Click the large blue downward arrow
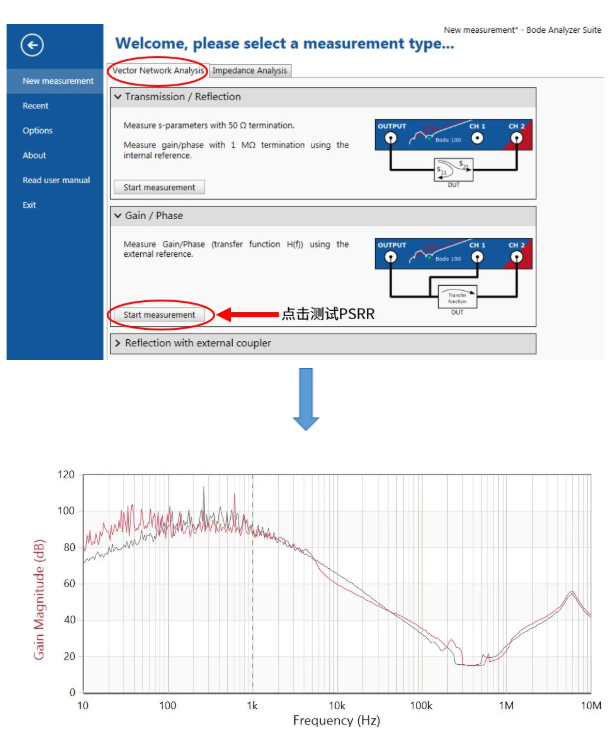This screenshot has width=611, height=733. point(307,398)
